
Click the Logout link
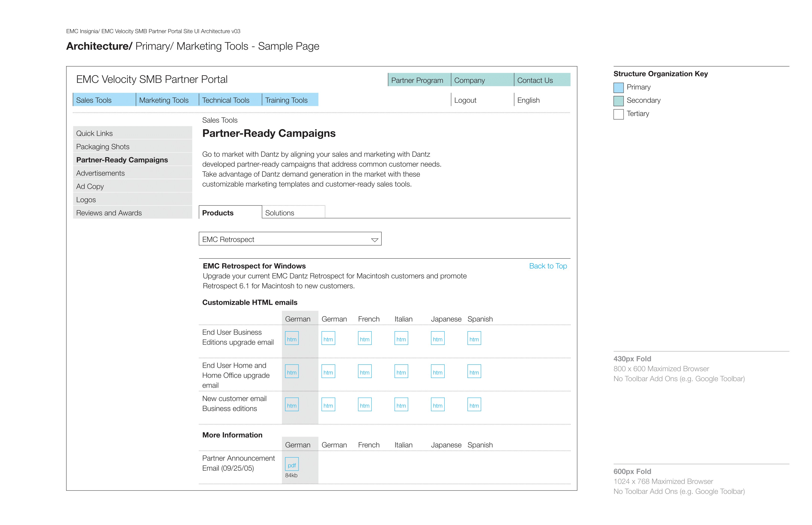pos(465,100)
